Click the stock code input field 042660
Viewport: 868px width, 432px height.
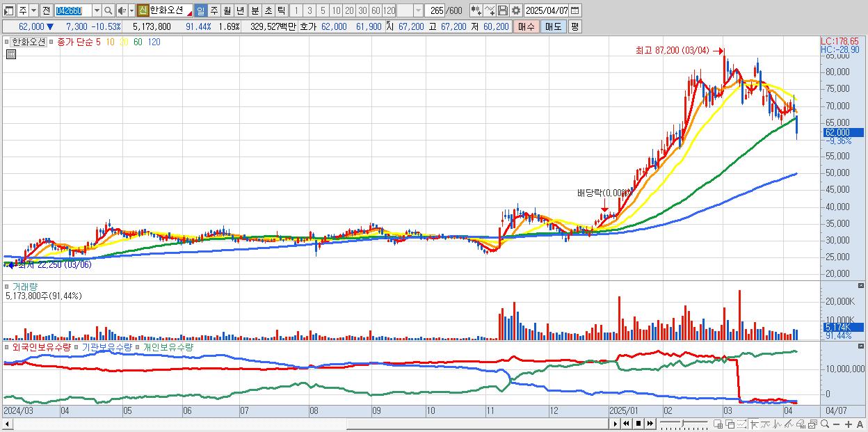click(x=73, y=10)
